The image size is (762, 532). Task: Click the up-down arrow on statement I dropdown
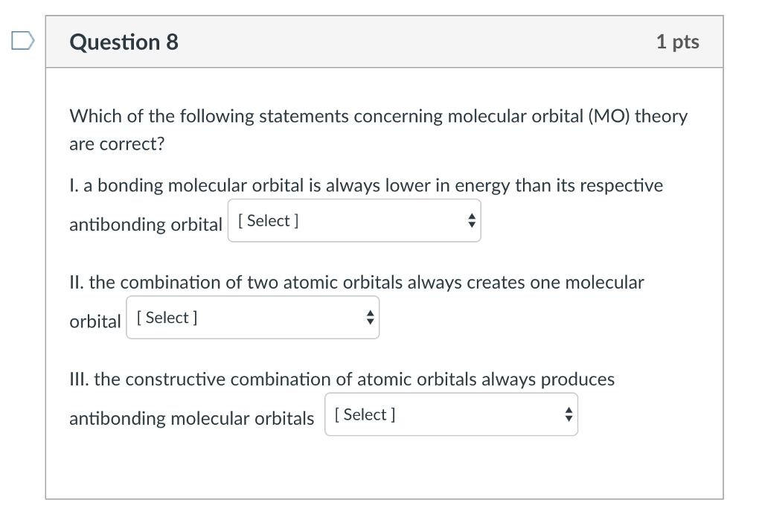[471, 220]
